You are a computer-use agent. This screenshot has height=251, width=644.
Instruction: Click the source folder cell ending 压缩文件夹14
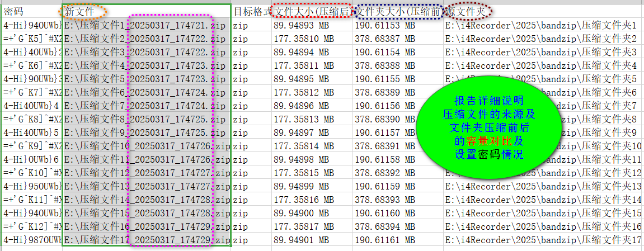544,200
